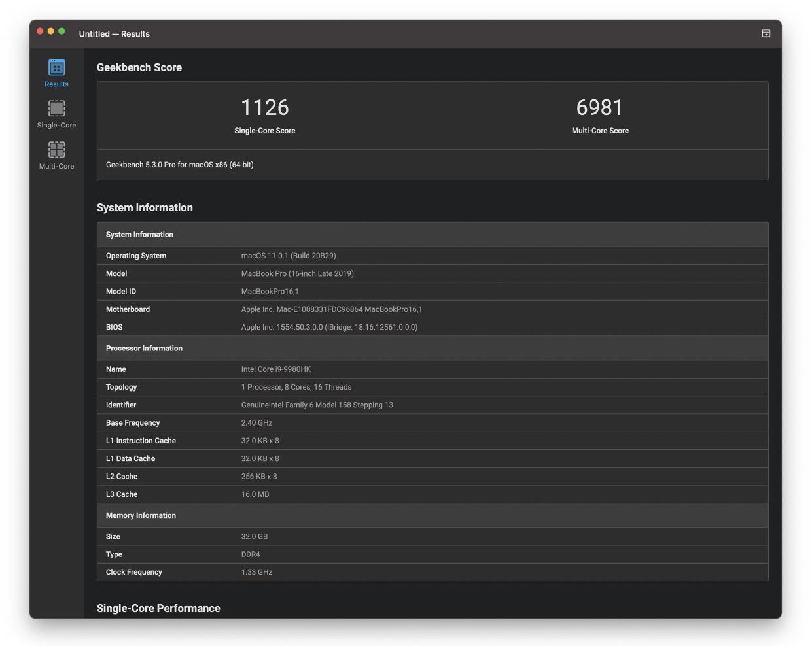The width and height of the screenshot is (812, 646).
Task: Click the Untitled — Results window title
Action: [115, 34]
